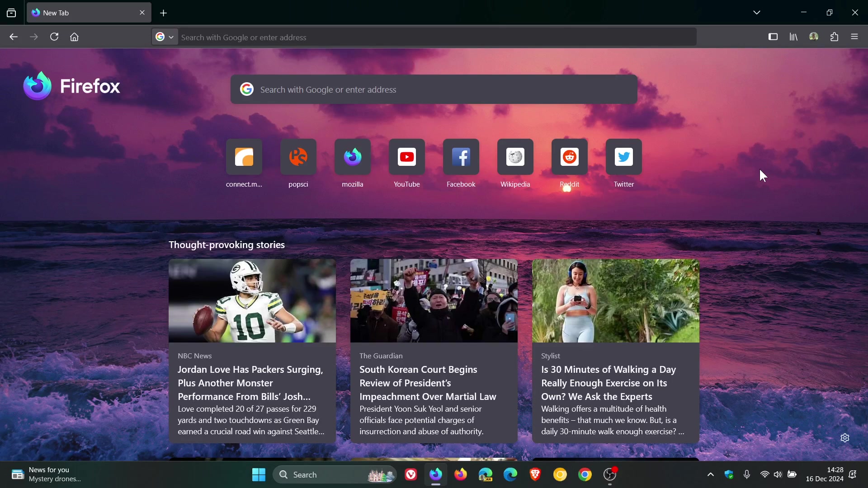Launch Vivaldi from the taskbar
The width and height of the screenshot is (868, 488).
coord(411,474)
